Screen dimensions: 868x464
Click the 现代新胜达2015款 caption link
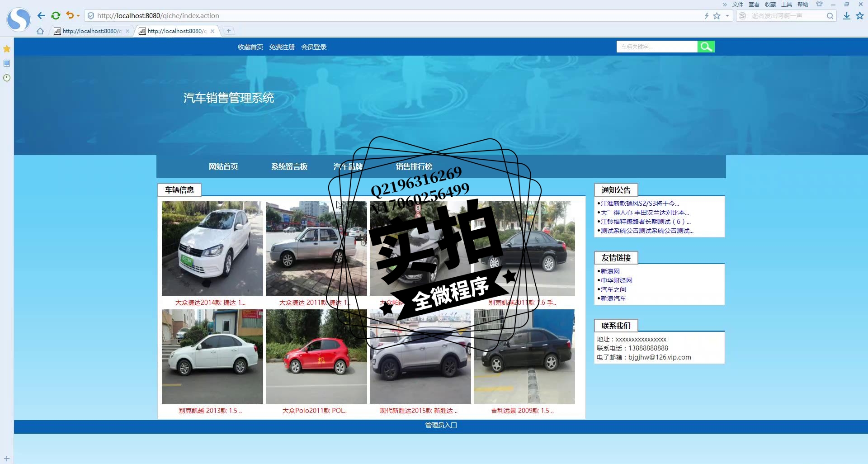click(x=419, y=411)
